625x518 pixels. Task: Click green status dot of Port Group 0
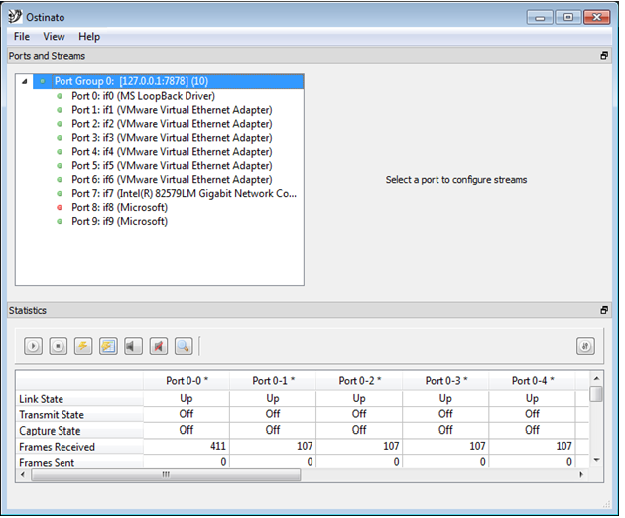tap(43, 81)
